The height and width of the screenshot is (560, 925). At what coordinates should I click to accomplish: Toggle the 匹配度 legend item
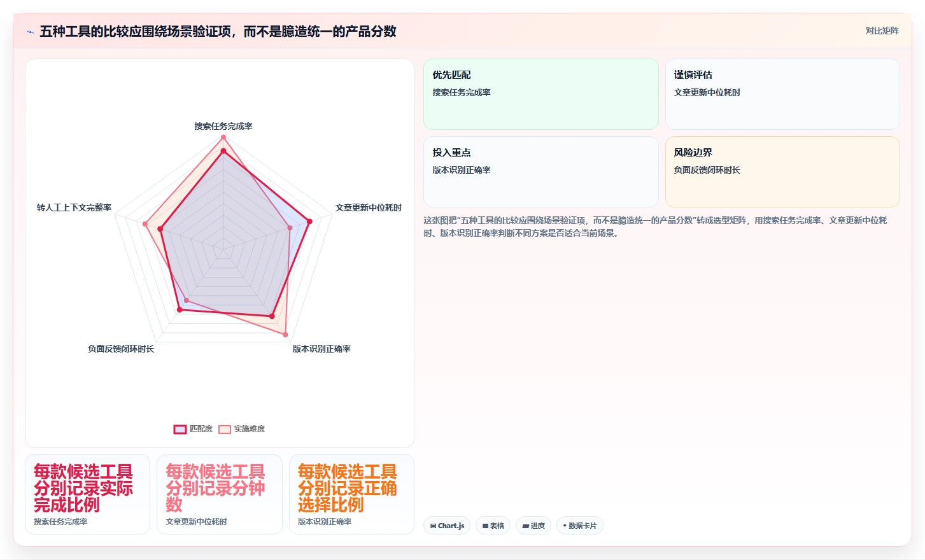pos(194,429)
